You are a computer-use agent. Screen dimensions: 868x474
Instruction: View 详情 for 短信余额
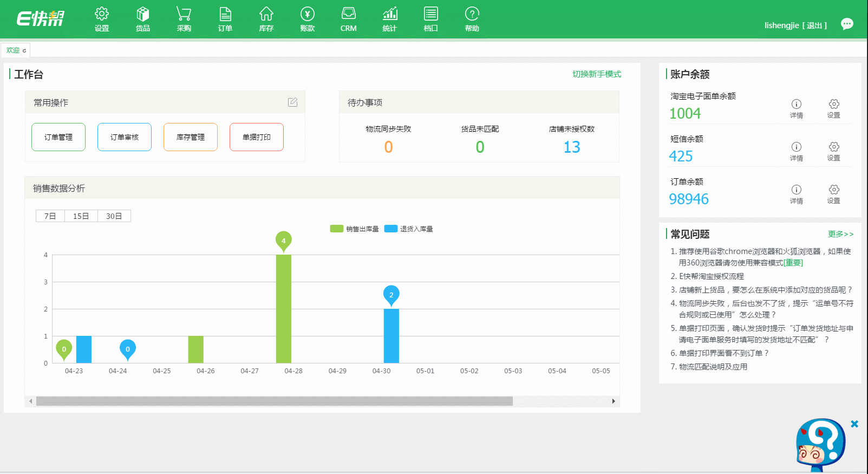pos(796,151)
